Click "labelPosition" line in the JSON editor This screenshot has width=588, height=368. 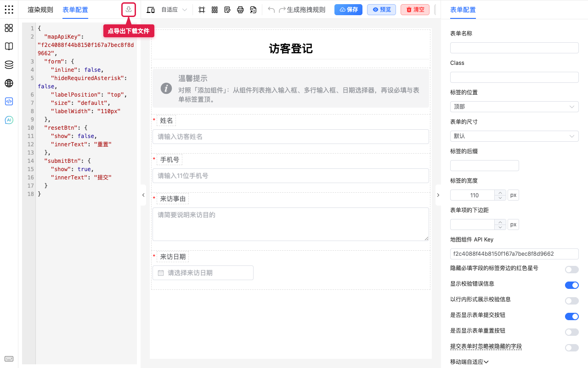click(87, 95)
